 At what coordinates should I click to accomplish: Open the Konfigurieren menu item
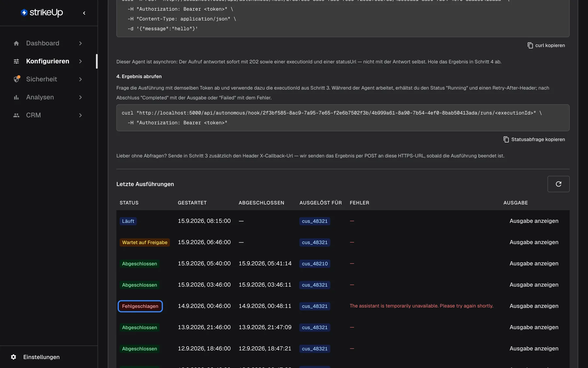[x=48, y=61]
